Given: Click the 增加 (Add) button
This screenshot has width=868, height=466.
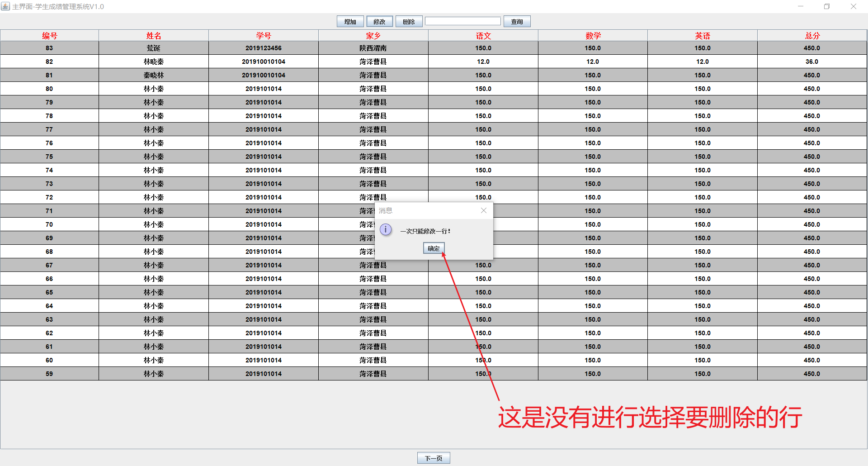Looking at the screenshot, I should [x=350, y=21].
